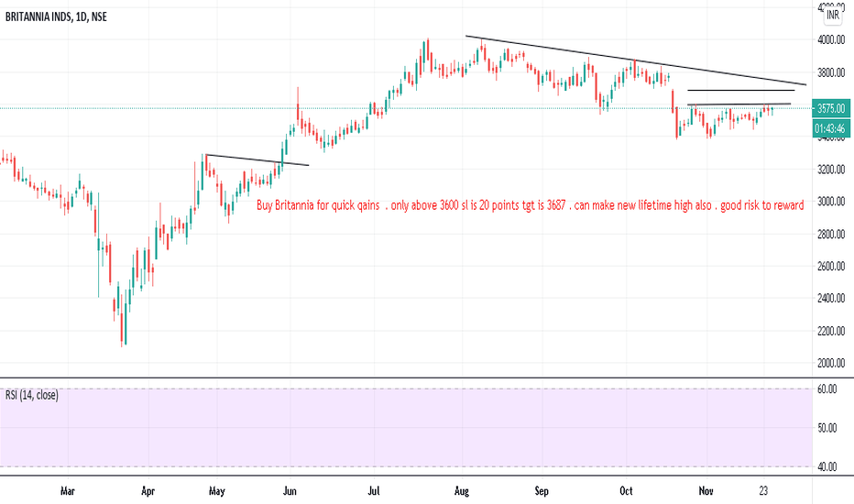
Task: Click the 50.00 RSI axis label
Action: [x=827, y=428]
